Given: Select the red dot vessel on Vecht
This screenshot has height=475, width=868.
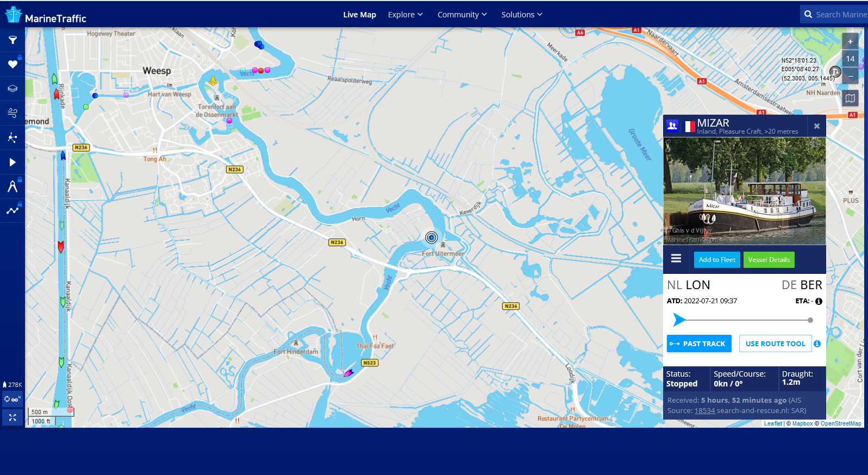Looking at the screenshot, I should pos(261,71).
